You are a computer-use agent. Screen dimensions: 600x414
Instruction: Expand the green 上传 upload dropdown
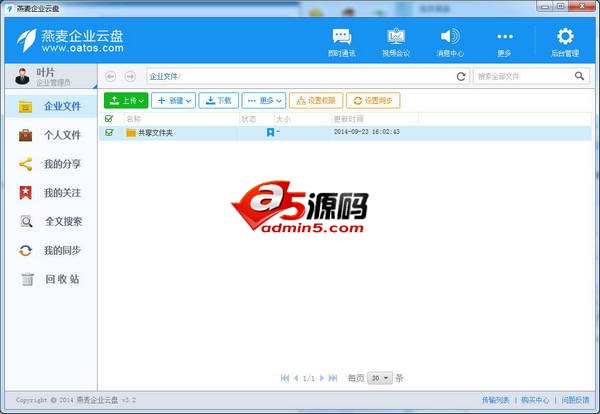tap(126, 101)
